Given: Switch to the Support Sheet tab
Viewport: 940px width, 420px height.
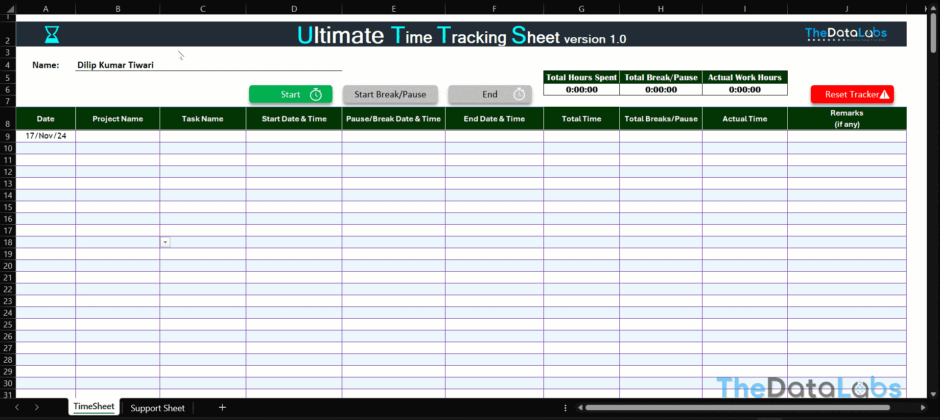Looking at the screenshot, I should (x=157, y=407).
